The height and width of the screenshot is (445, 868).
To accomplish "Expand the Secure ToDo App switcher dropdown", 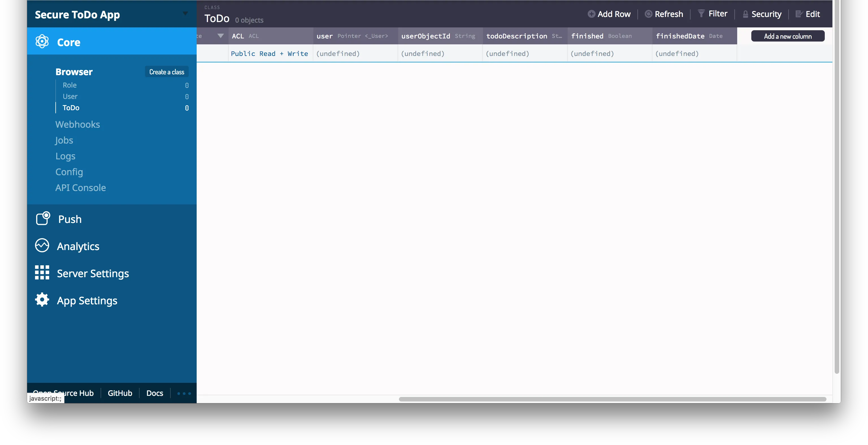I will [x=185, y=14].
